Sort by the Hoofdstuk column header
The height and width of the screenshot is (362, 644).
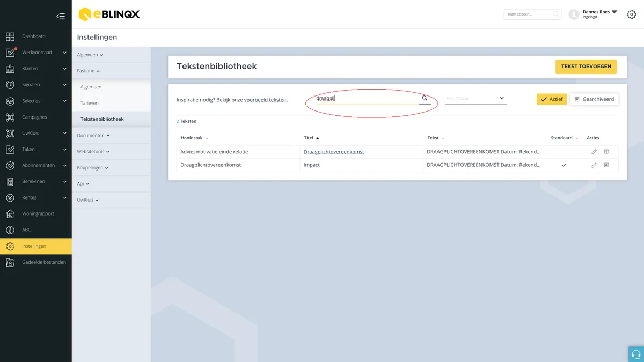click(194, 138)
